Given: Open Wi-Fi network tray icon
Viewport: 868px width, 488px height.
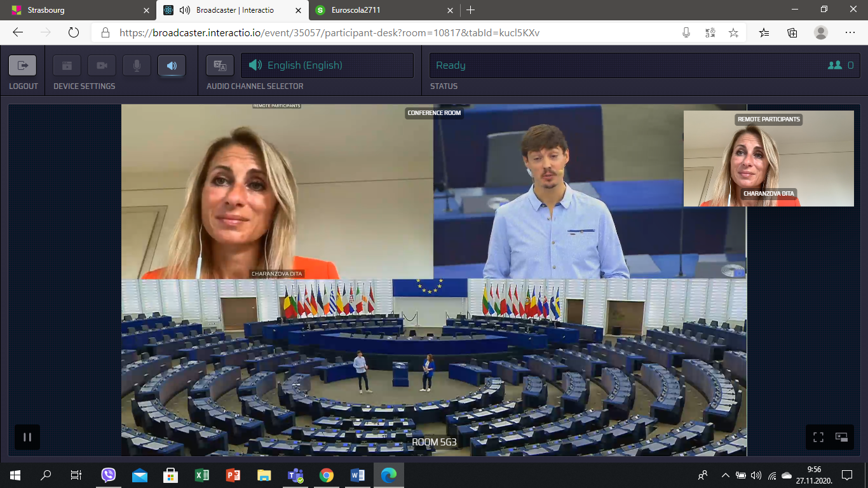Looking at the screenshot, I should [771, 475].
